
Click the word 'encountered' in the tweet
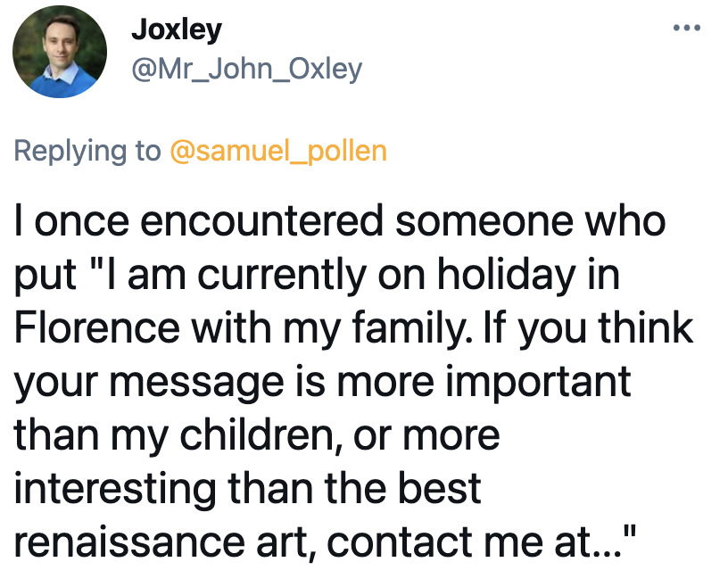coord(261,221)
